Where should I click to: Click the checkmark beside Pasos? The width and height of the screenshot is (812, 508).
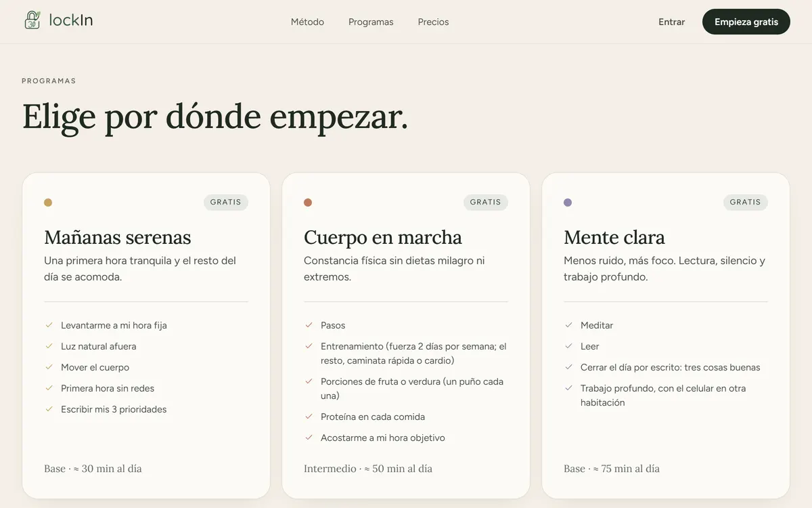pos(309,325)
